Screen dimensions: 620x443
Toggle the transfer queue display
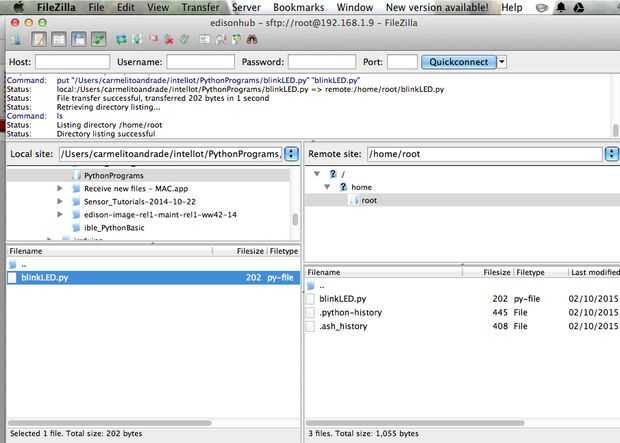click(x=98, y=40)
